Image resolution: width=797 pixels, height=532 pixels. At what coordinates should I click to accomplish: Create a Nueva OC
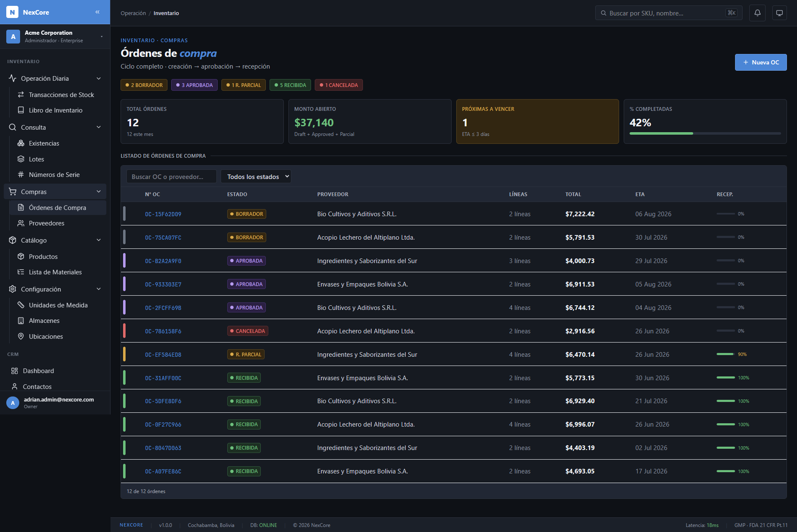[x=761, y=62]
